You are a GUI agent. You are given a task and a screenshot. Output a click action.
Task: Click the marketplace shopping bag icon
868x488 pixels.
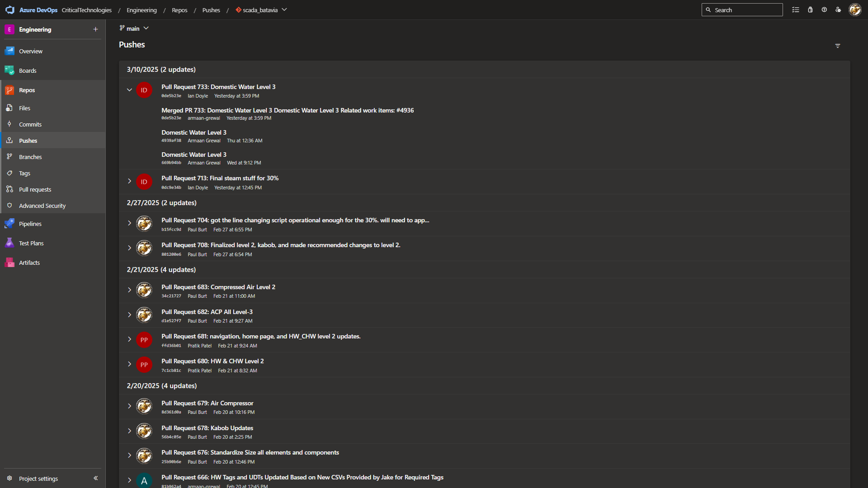coord(810,10)
